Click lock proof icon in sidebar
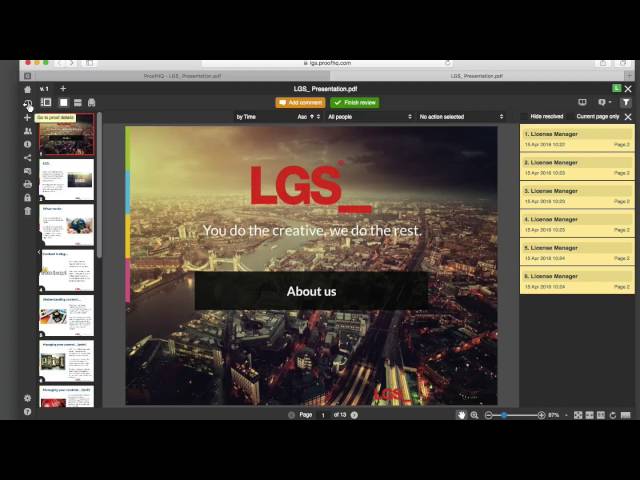The width and height of the screenshot is (640, 480). point(27,198)
